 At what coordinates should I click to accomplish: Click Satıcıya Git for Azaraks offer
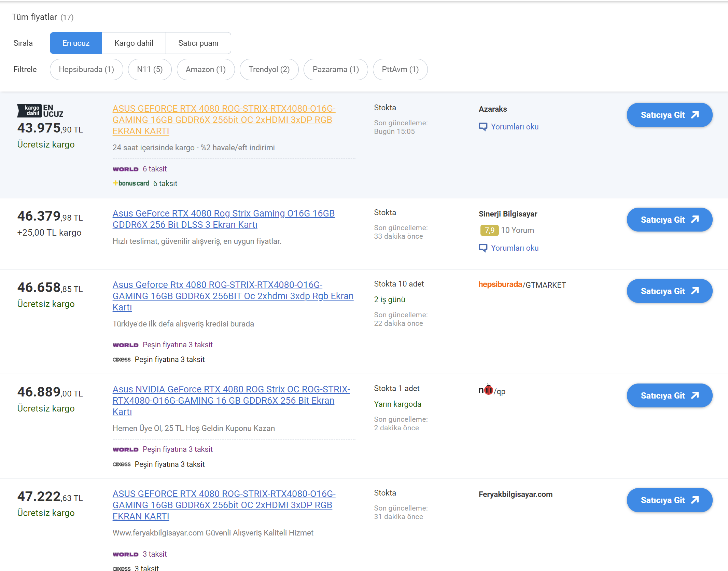pos(669,115)
